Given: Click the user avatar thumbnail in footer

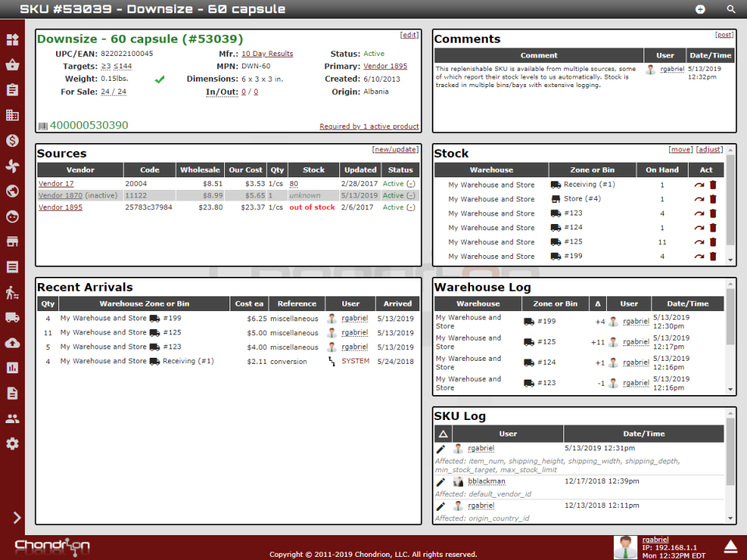Looking at the screenshot, I should [625, 547].
